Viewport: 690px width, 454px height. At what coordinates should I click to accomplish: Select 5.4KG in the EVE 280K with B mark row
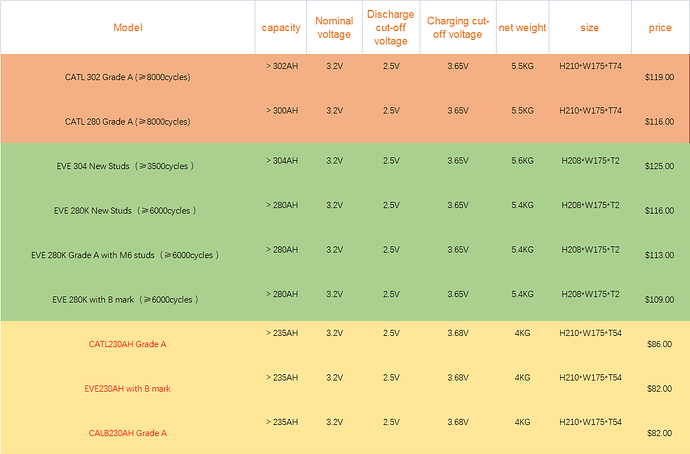click(522, 294)
